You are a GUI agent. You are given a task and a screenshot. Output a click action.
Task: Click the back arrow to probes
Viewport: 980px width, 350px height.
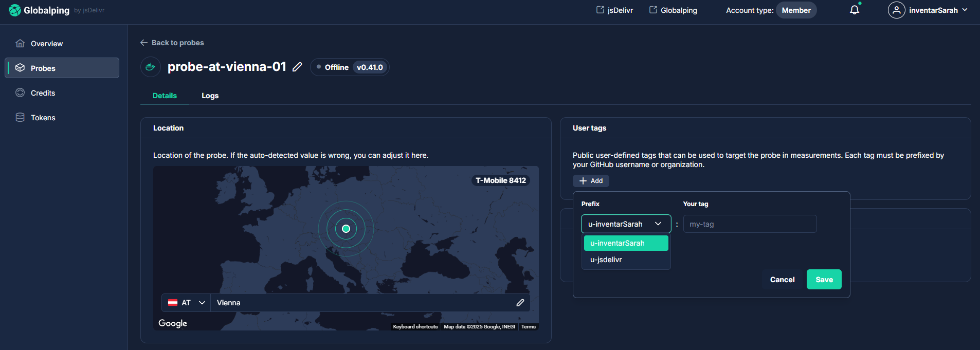click(x=144, y=43)
